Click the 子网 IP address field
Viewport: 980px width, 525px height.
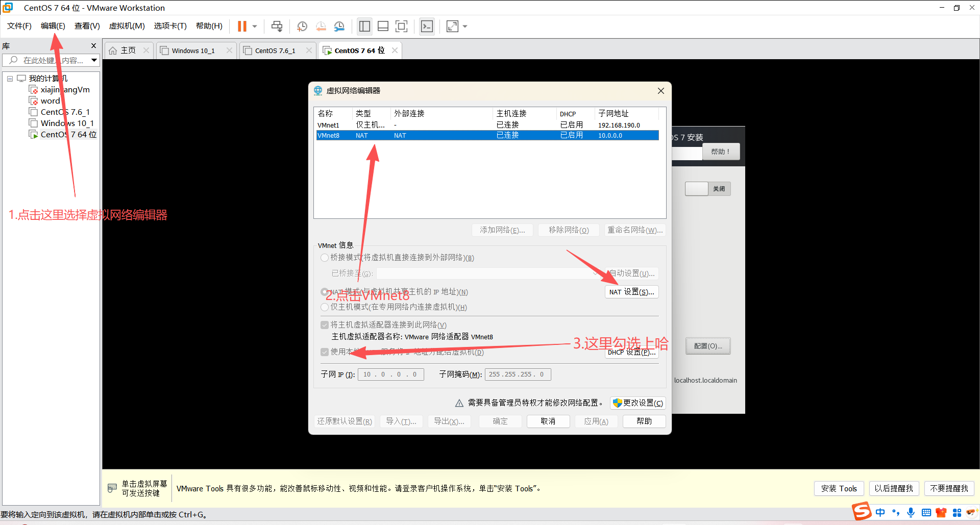pos(391,374)
